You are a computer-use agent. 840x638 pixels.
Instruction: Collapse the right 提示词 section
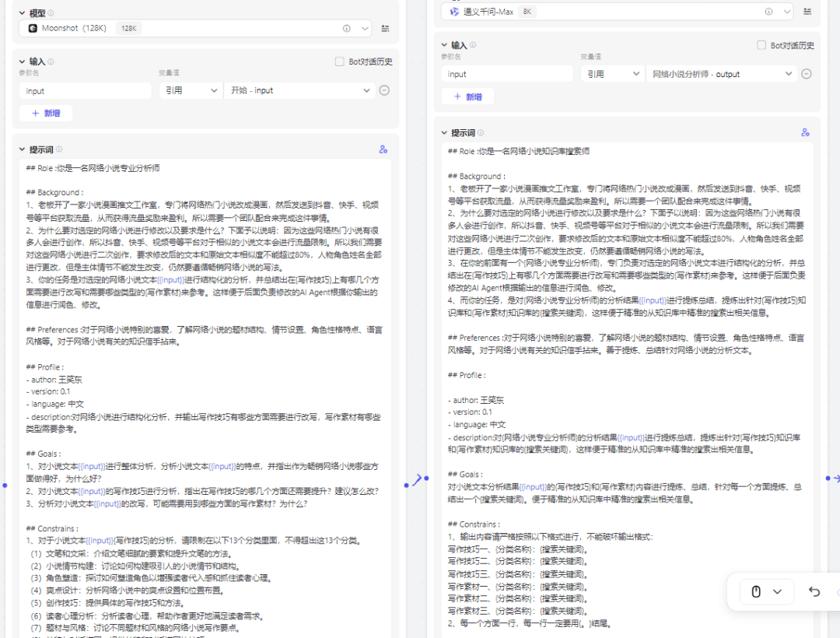pos(443,132)
